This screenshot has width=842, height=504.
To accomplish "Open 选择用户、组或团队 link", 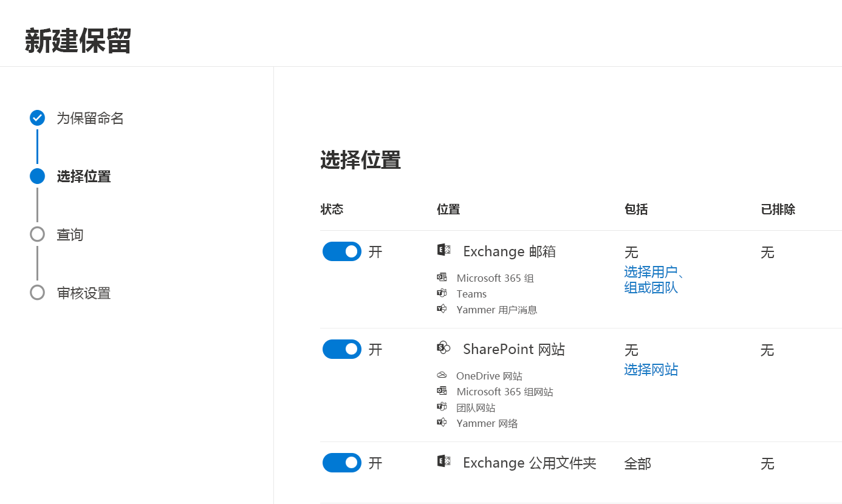I will [x=655, y=279].
